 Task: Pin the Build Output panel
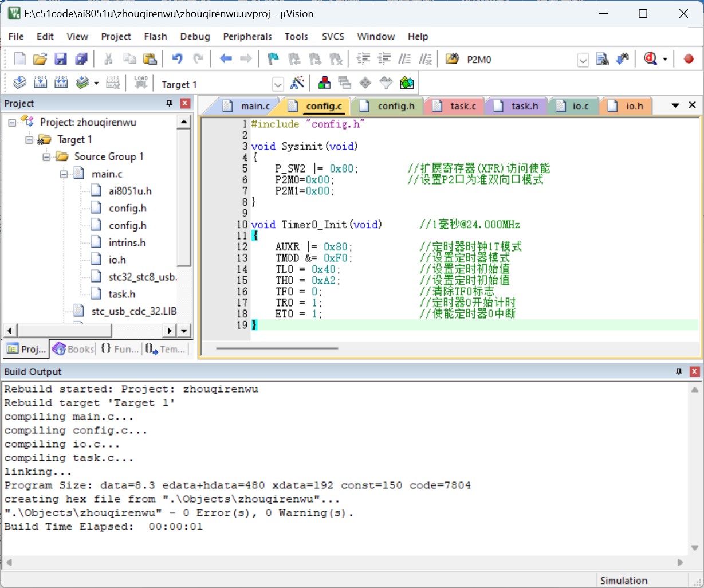click(679, 371)
